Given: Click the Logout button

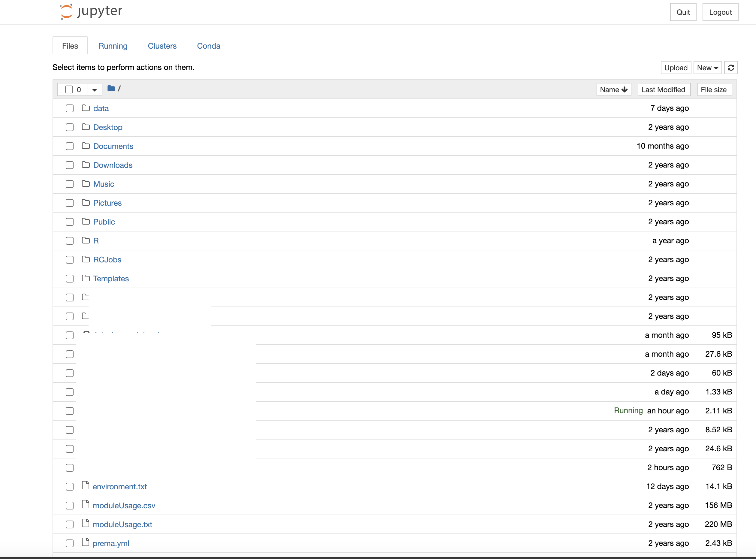Looking at the screenshot, I should 720,12.
